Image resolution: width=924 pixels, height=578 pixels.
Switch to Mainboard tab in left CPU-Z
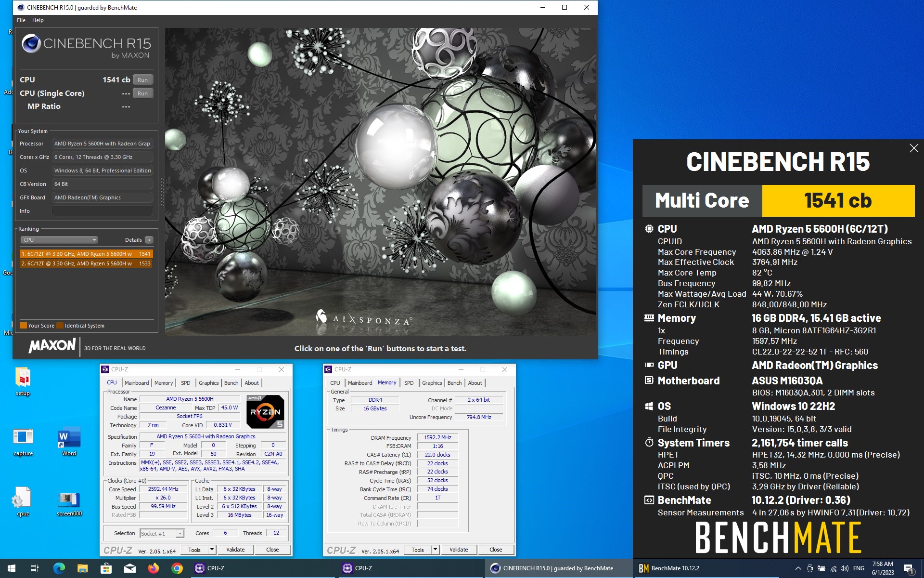[137, 383]
